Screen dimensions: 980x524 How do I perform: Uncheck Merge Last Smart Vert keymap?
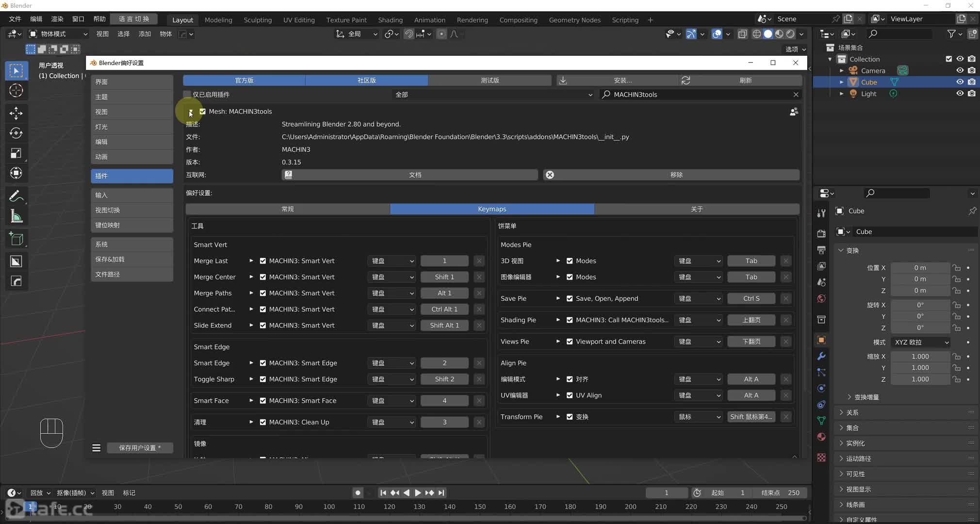point(263,261)
